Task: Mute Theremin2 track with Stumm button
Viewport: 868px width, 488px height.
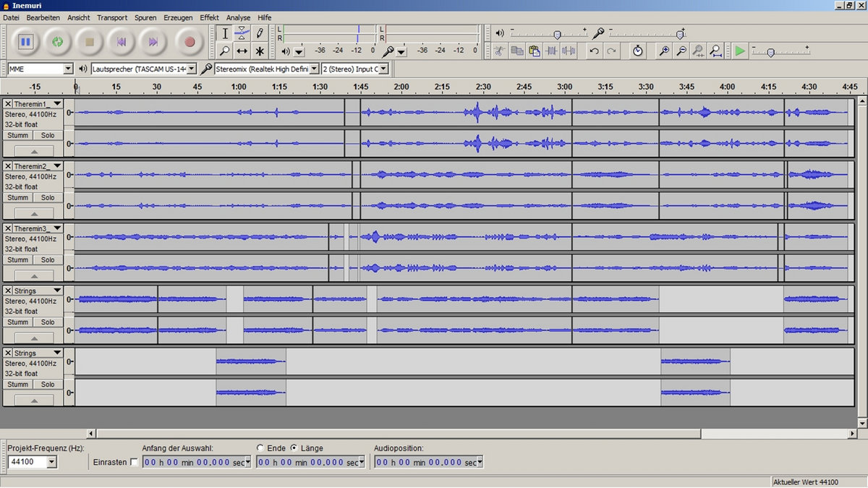Action: [x=18, y=198]
